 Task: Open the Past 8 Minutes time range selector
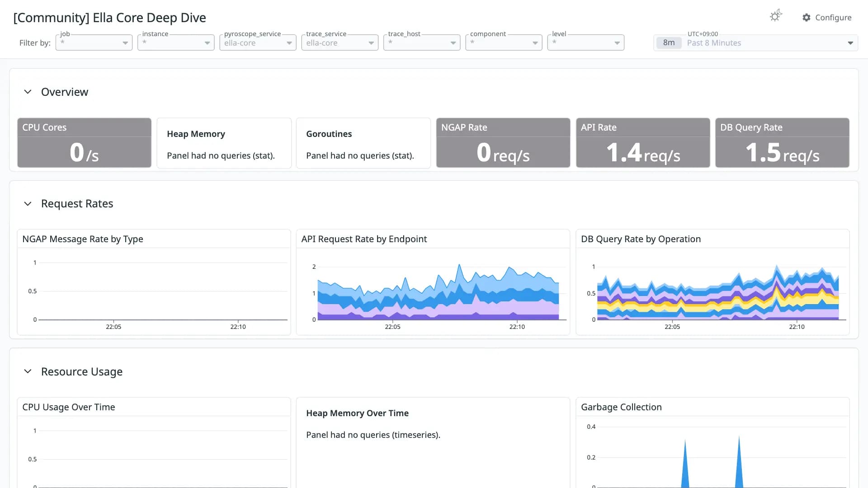tap(756, 42)
